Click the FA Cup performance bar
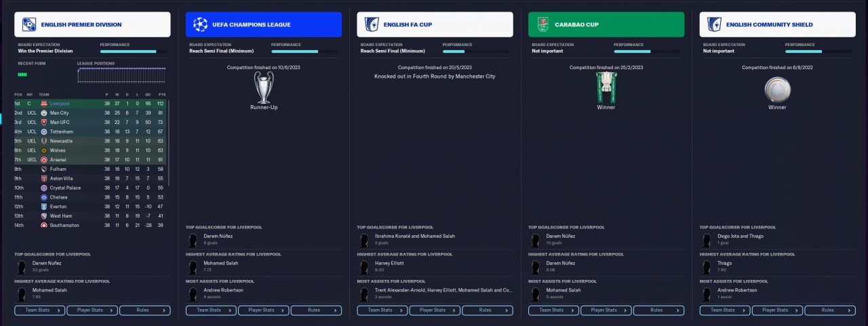Image resolution: width=868 pixels, height=326 pixels. (x=475, y=51)
